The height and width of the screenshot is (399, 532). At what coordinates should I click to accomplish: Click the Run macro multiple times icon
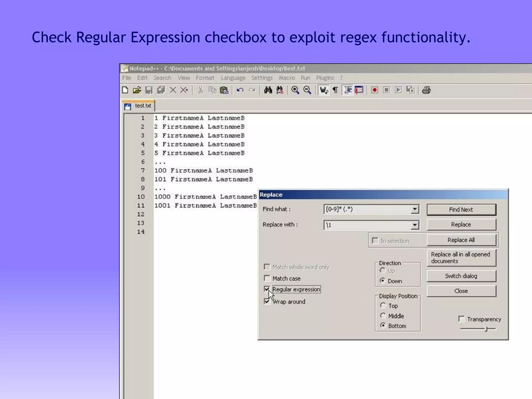pos(410,90)
